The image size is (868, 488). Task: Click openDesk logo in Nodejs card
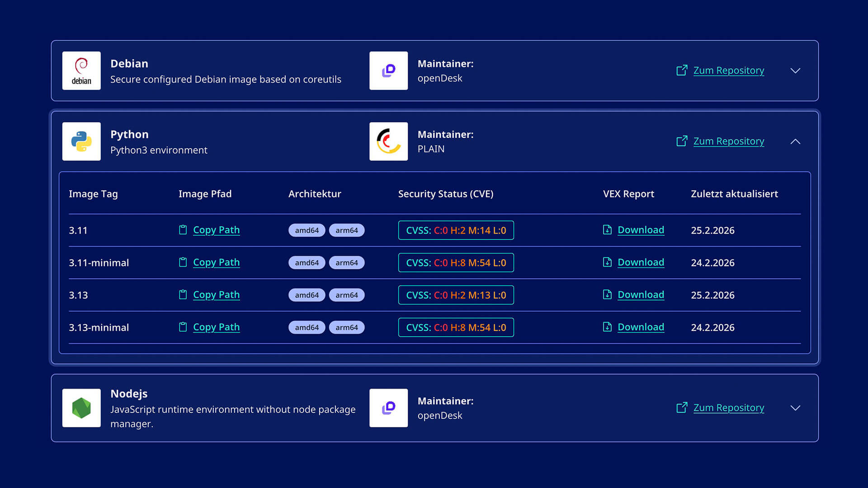tap(388, 408)
